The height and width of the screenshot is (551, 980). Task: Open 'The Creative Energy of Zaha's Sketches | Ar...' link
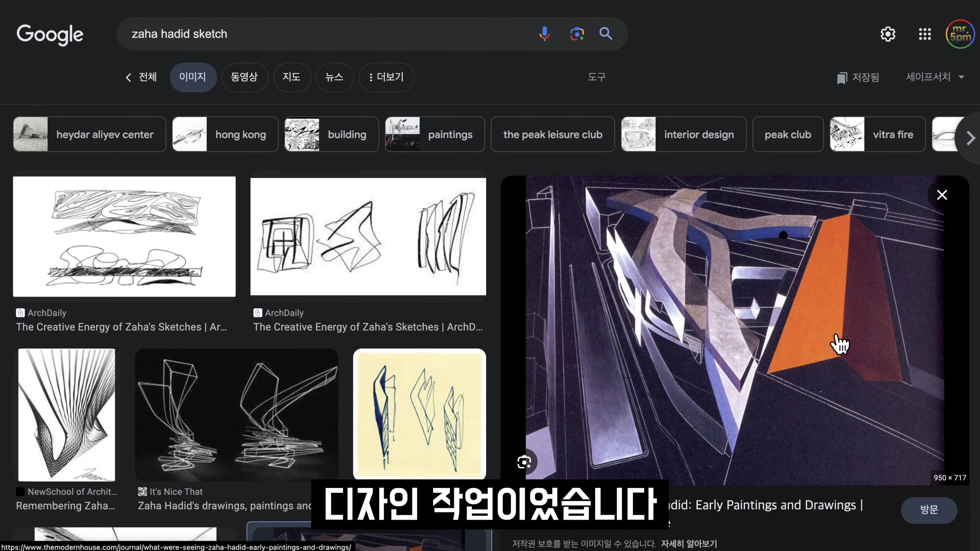pos(121,327)
